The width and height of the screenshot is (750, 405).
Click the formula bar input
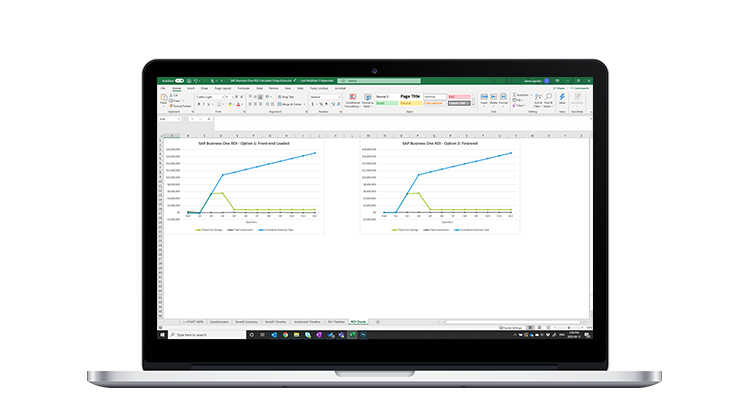(402, 122)
